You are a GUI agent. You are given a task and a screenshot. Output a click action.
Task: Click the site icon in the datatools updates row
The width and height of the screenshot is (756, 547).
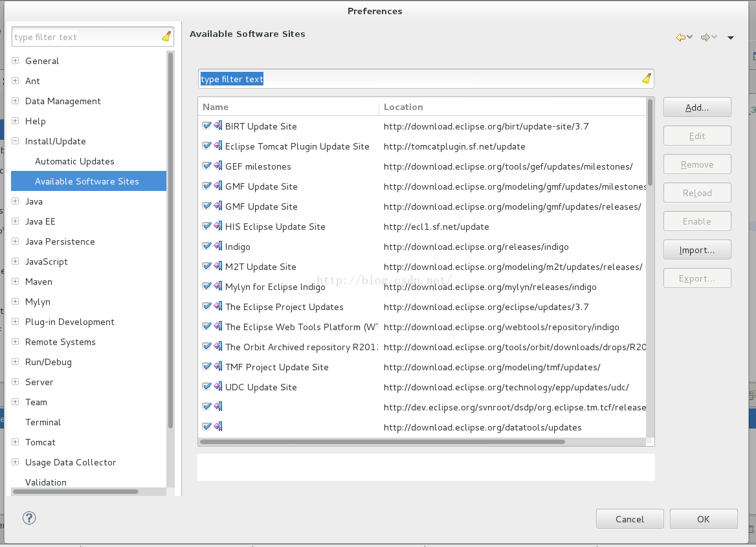point(218,427)
